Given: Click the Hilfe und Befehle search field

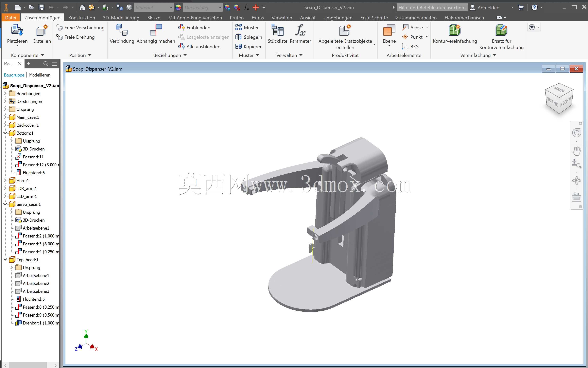Looking at the screenshot, I should pos(432,7).
